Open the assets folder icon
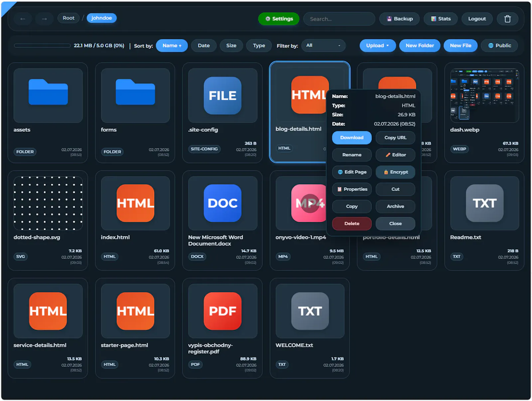The width and height of the screenshot is (532, 401). point(48,92)
